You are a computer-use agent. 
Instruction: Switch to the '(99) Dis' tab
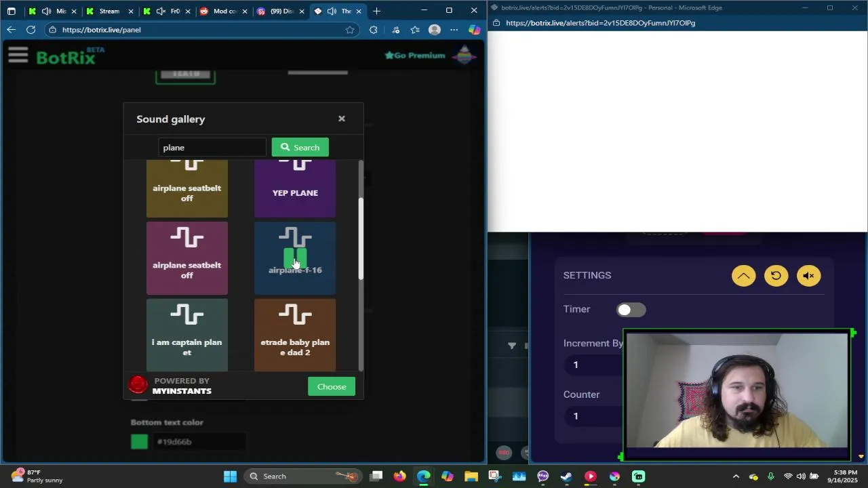point(280,11)
